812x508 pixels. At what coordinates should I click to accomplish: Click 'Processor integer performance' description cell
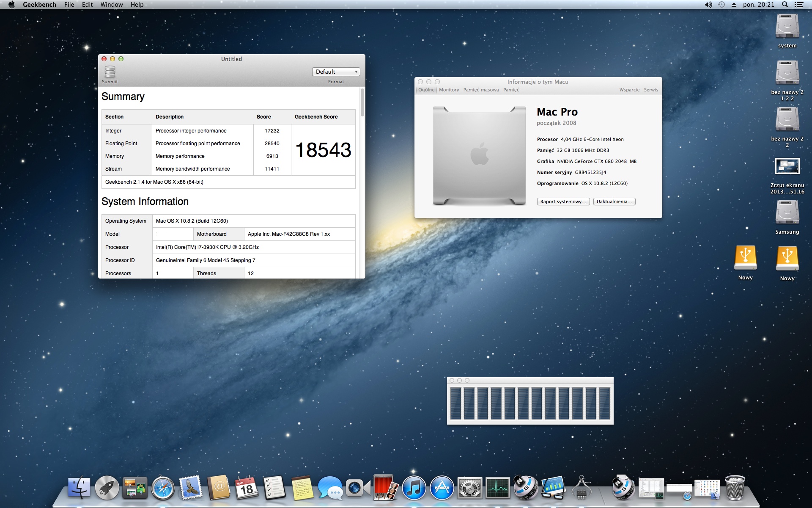[x=191, y=131]
